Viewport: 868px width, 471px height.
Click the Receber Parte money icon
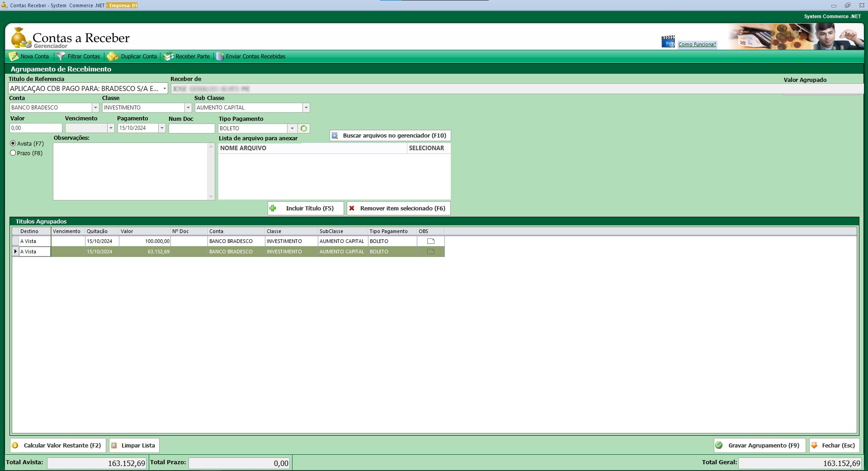pyautogui.click(x=168, y=57)
